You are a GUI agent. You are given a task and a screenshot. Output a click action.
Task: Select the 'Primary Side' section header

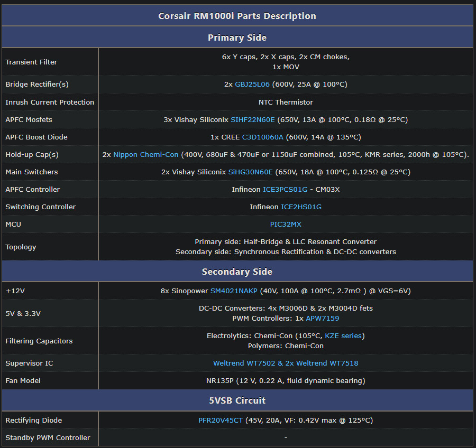pos(237,38)
